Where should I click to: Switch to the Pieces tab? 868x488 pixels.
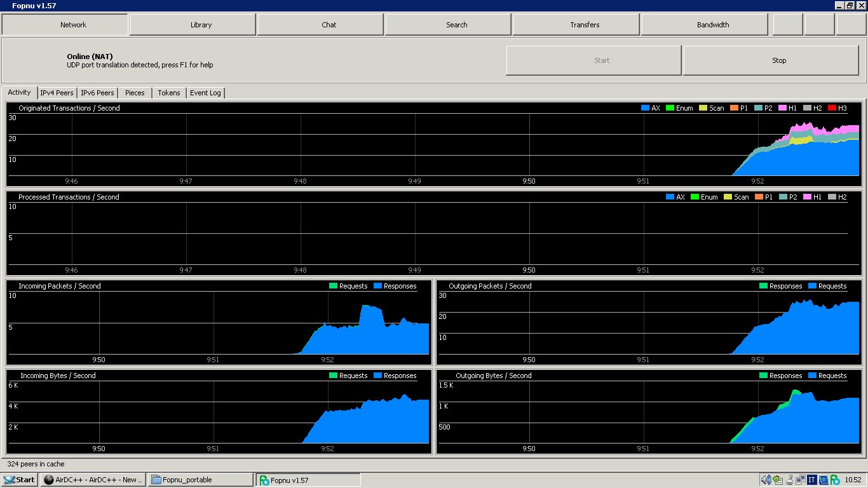pos(135,93)
